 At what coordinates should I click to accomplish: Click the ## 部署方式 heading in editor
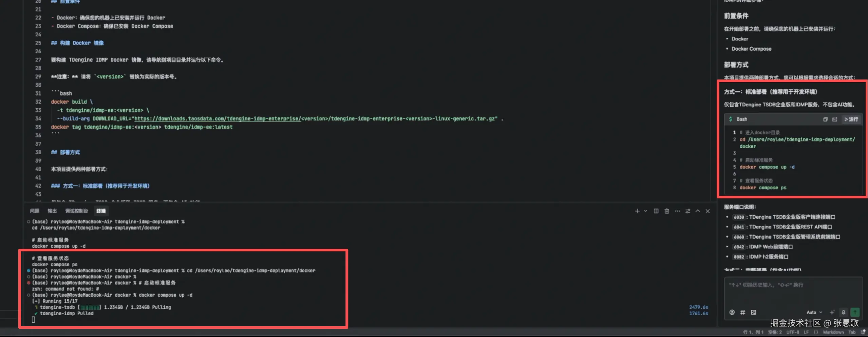click(65, 152)
